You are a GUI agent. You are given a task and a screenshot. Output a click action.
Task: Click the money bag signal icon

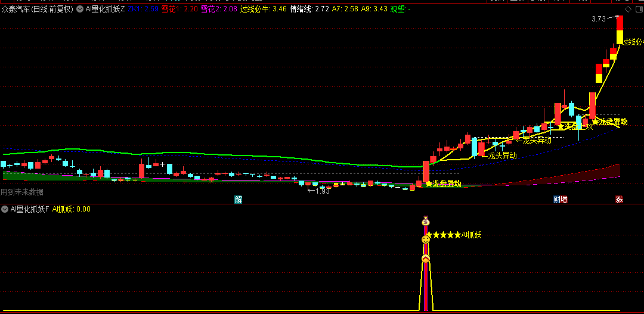coord(426,221)
